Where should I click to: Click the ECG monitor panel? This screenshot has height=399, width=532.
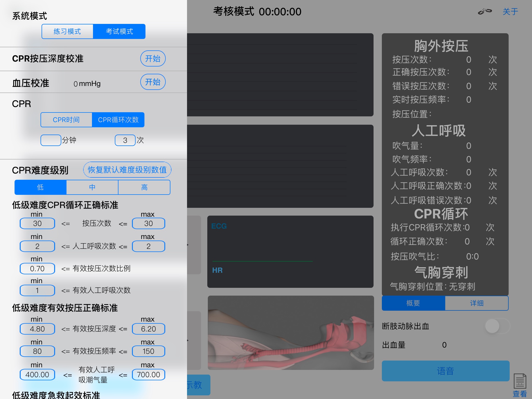click(x=290, y=252)
